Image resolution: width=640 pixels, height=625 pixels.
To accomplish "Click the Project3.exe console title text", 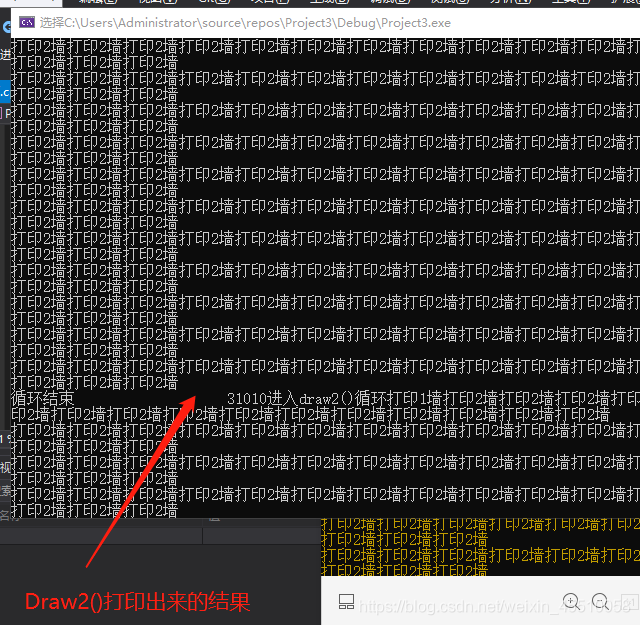I will tap(245, 22).
